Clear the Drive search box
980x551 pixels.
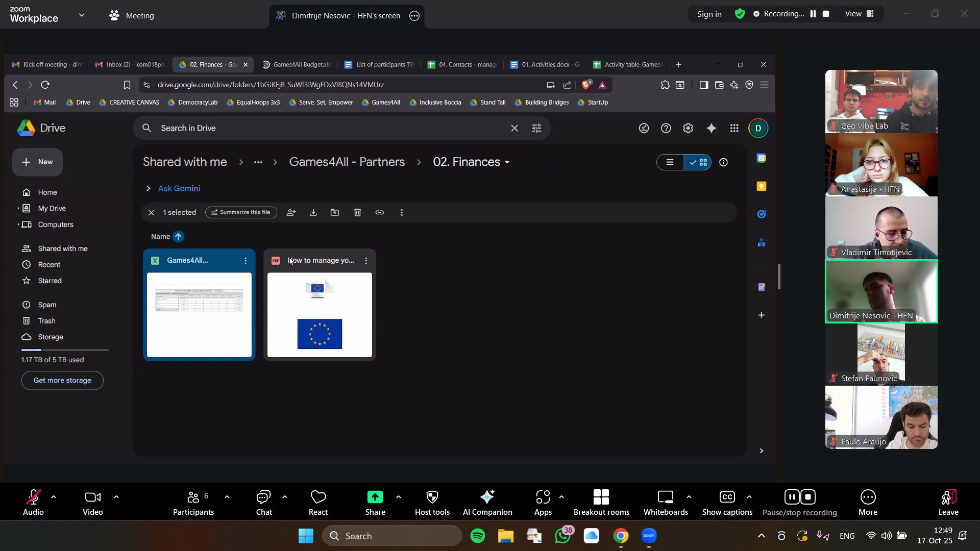coord(514,128)
